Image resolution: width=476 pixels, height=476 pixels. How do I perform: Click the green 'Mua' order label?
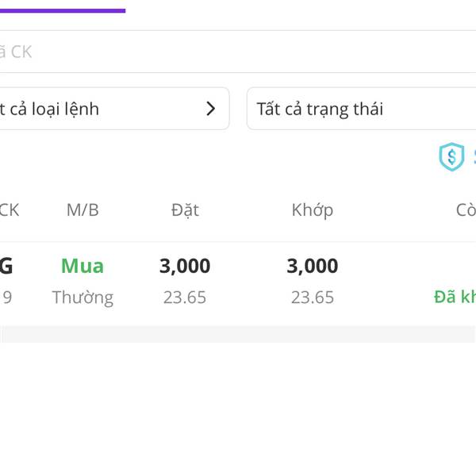[83, 266]
